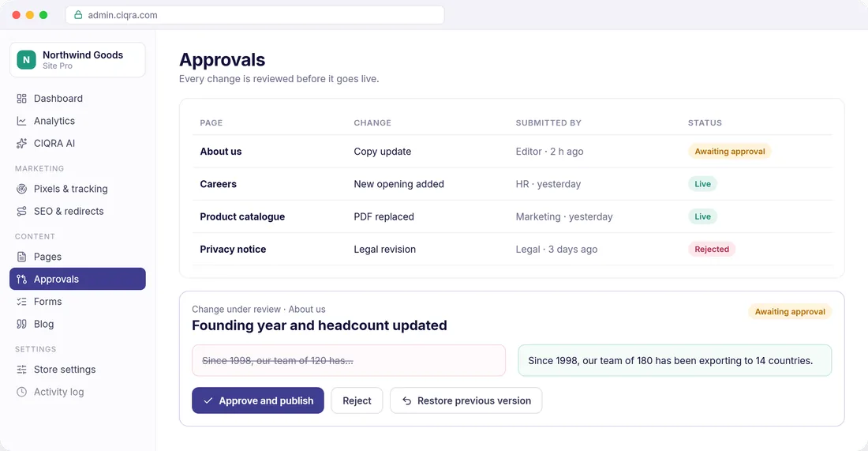Click the New opening added cell
The height and width of the screenshot is (451, 868).
coord(399,184)
